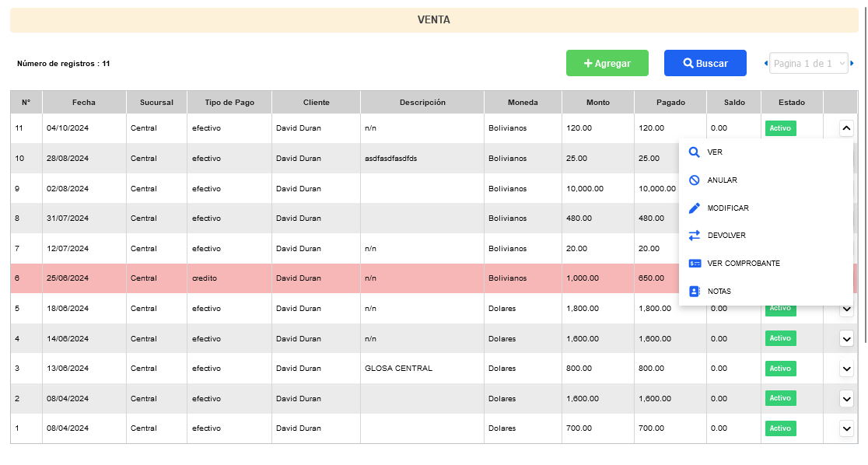Click the Tipo de Pago column header
868x465 pixels.
point(229,103)
